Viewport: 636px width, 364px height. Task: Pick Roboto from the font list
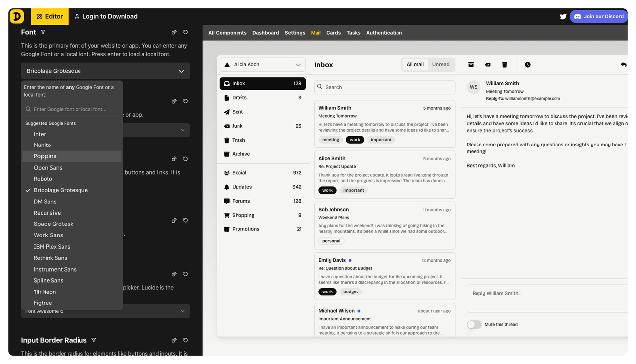click(72, 179)
